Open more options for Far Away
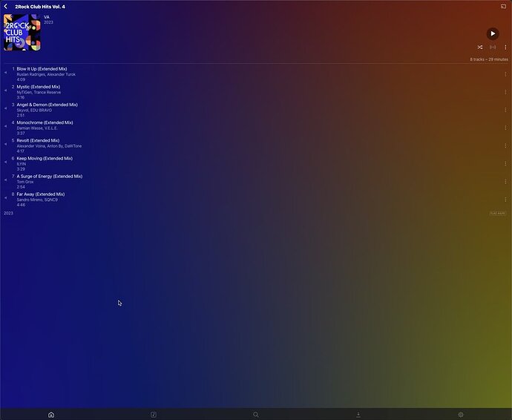Screen dimensions: 512x420 pyautogui.click(x=505, y=200)
